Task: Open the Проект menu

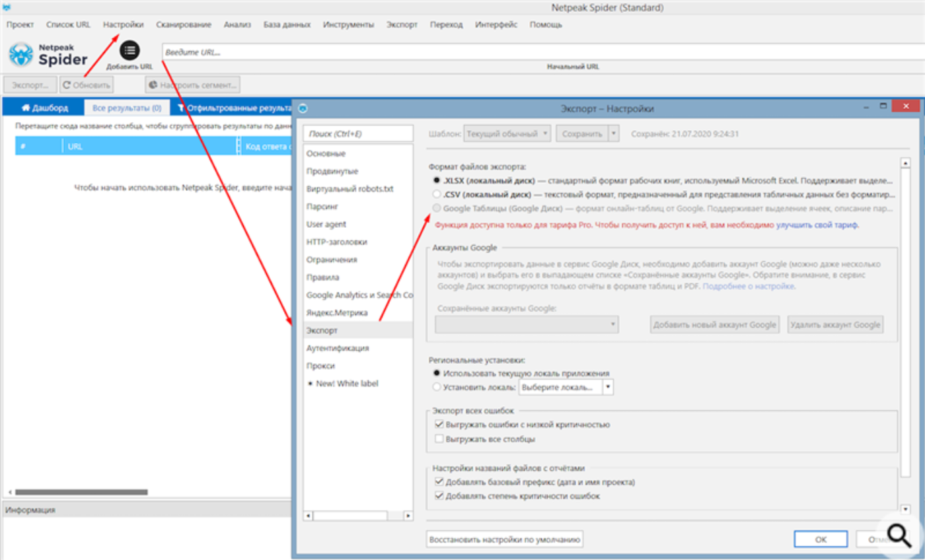Action: coord(20,24)
